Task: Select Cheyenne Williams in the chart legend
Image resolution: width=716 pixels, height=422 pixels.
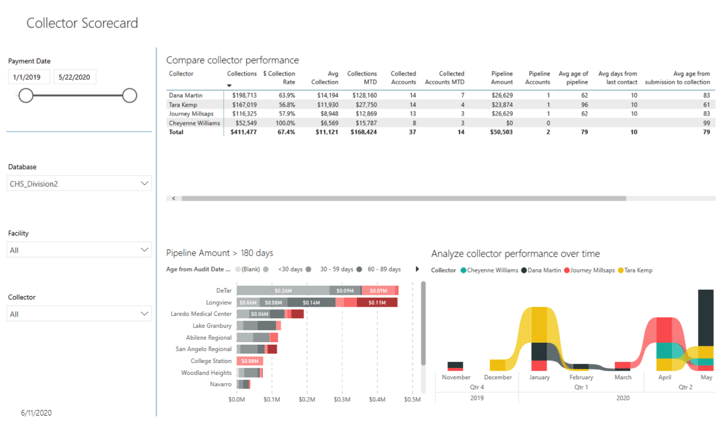Action: click(492, 270)
